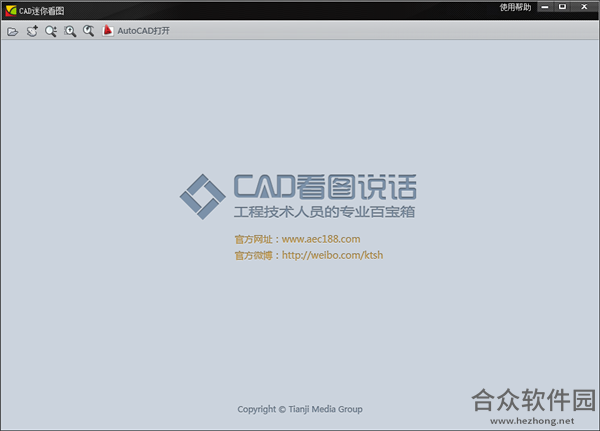Open the 使用帮助 help link
Image resolution: width=600 pixels, height=431 pixels.
pos(515,7)
